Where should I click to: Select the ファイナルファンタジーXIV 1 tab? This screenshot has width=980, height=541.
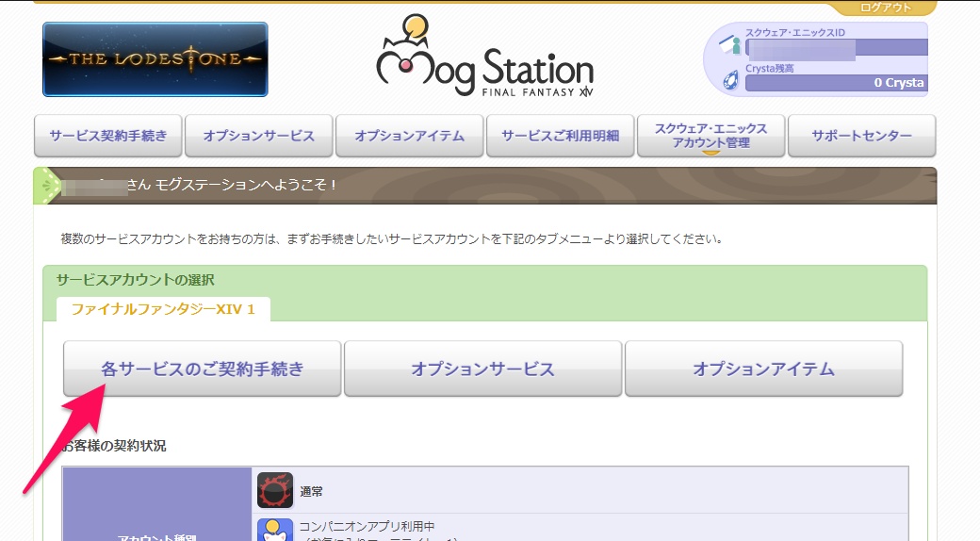coord(163,309)
